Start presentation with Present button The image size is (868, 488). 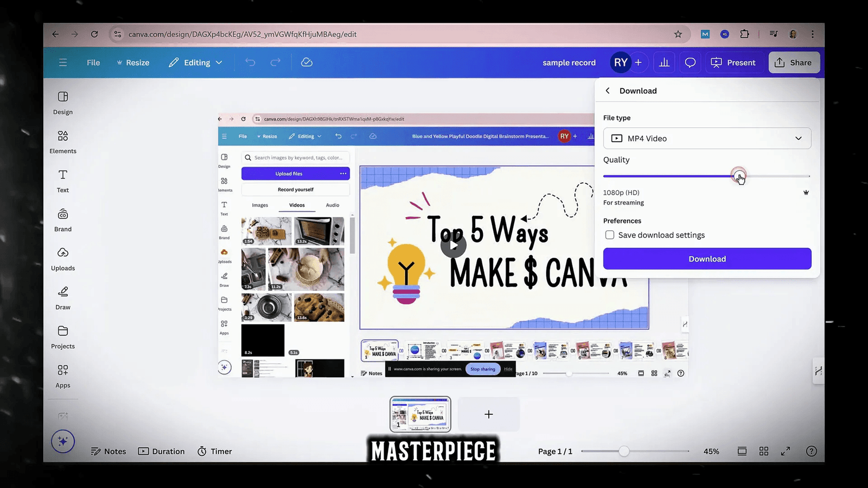pyautogui.click(x=733, y=62)
